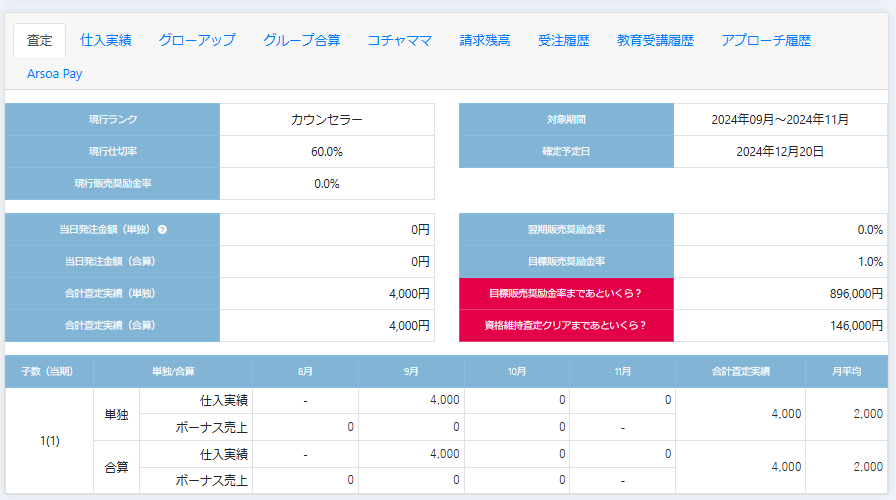Click the 896,000円 amount cell

(780, 293)
